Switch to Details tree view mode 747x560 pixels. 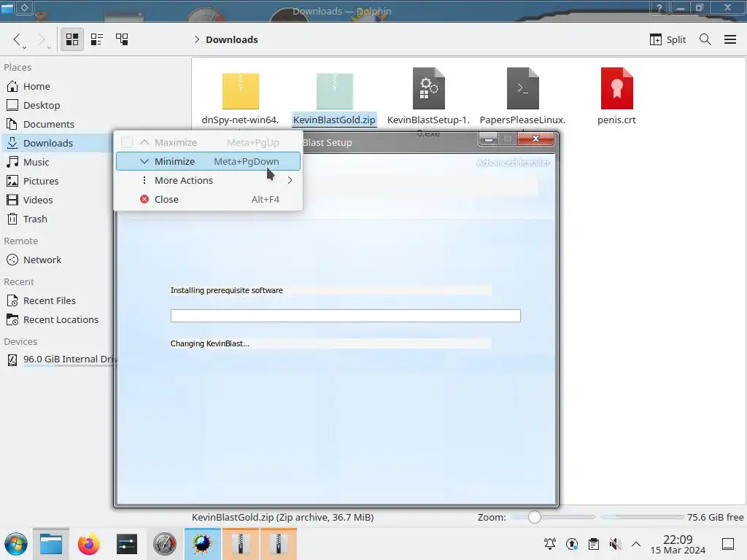point(122,39)
